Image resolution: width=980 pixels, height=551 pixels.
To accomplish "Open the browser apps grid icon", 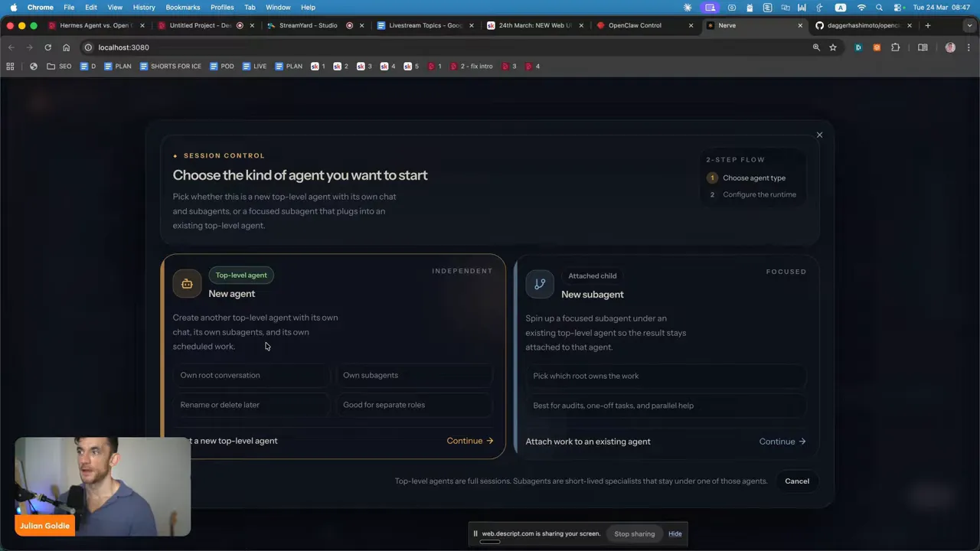I will (10, 67).
